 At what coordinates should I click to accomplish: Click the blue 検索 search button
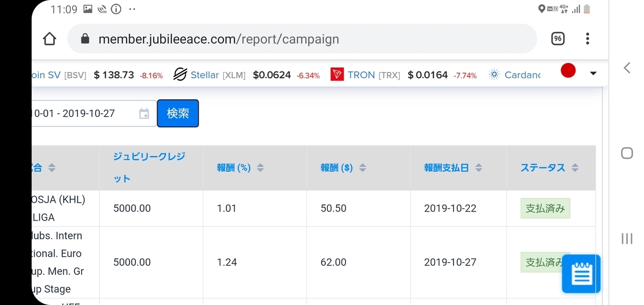178,113
